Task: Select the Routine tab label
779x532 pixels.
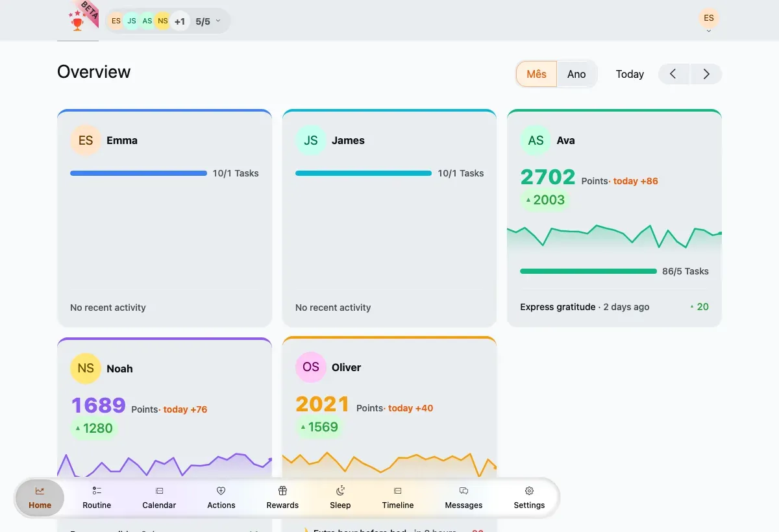Action: pos(97,505)
